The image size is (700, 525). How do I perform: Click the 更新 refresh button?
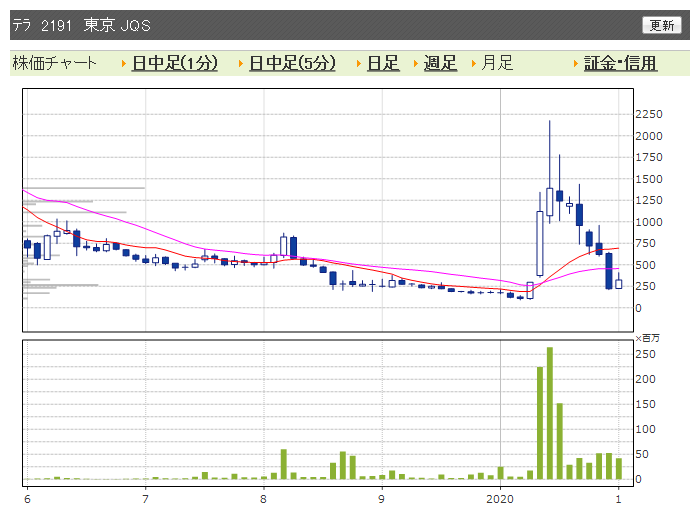[x=662, y=25]
